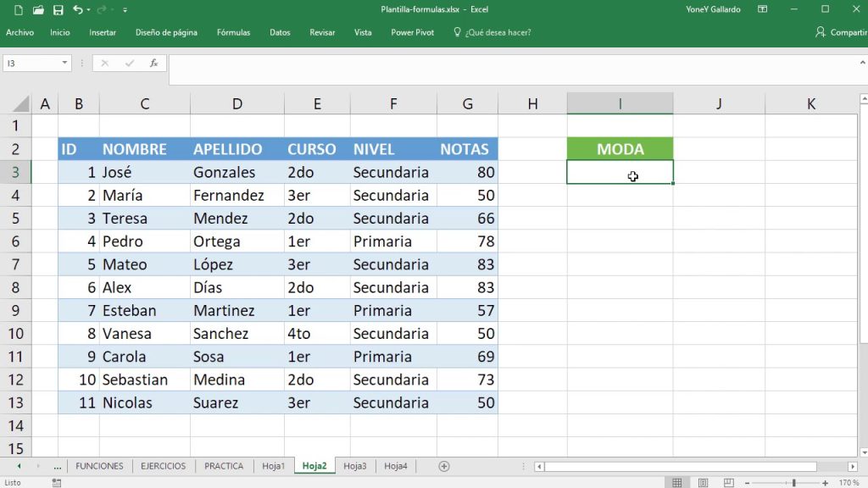Open the Power Pivot ribbon tab
The image size is (868, 488).
tap(412, 32)
